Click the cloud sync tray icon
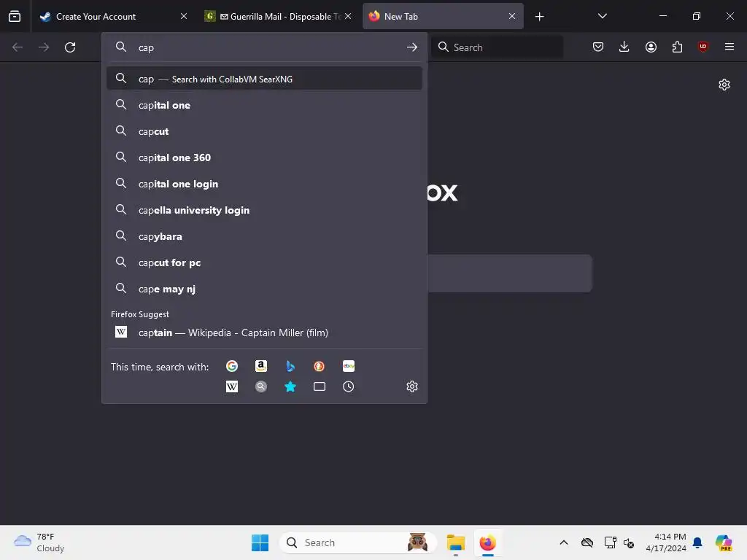 click(587, 542)
